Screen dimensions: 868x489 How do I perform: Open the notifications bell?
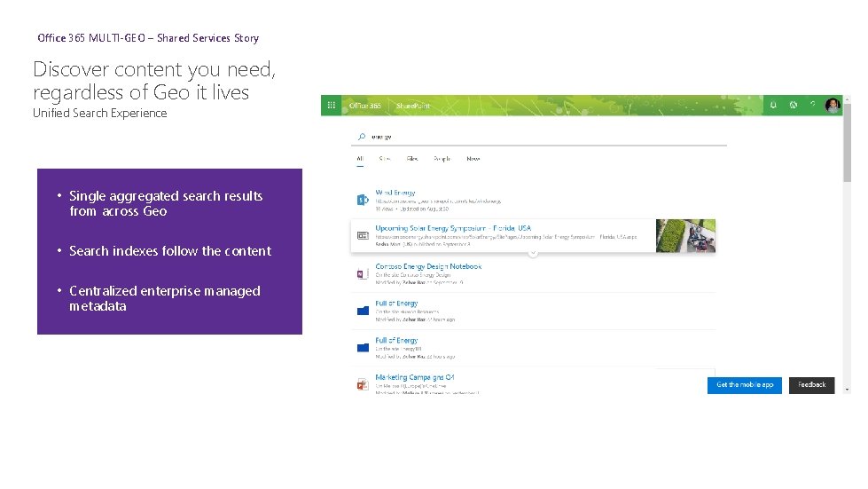click(773, 106)
